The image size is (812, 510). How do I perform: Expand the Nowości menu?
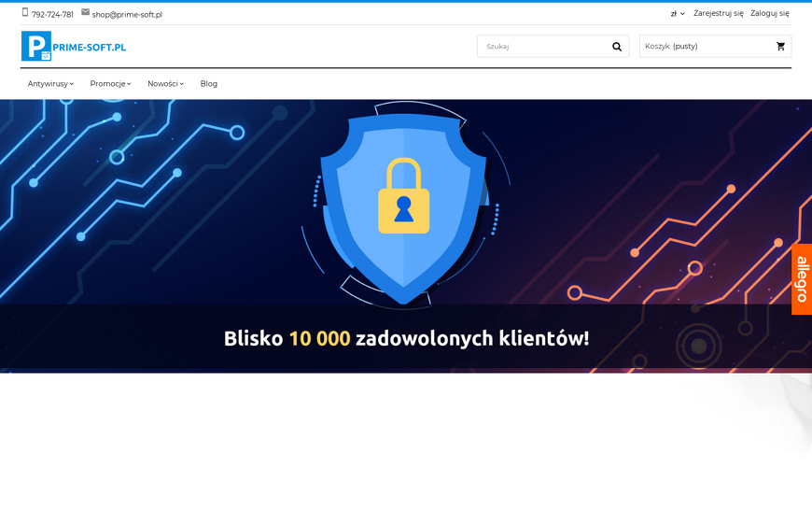[166, 83]
